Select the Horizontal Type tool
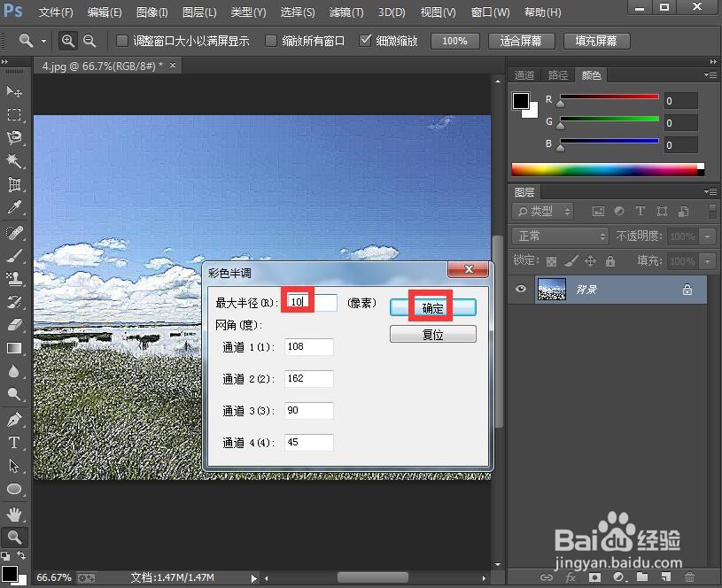 (x=12, y=443)
